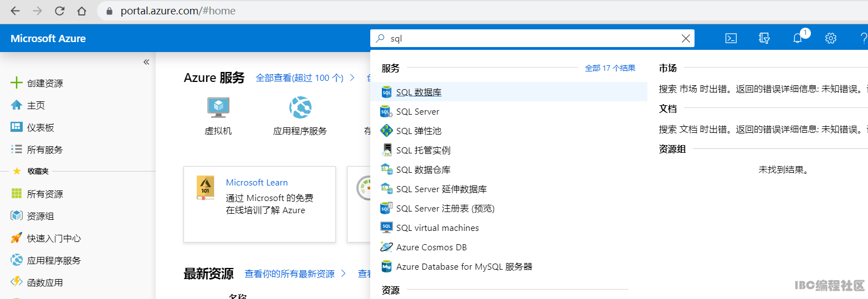Go to 所有服务 label in sidebar

point(45,149)
